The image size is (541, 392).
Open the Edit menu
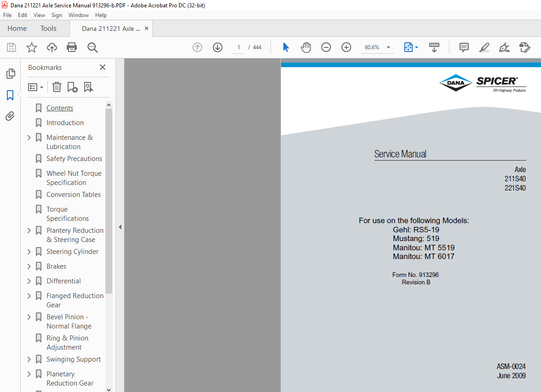[23, 15]
